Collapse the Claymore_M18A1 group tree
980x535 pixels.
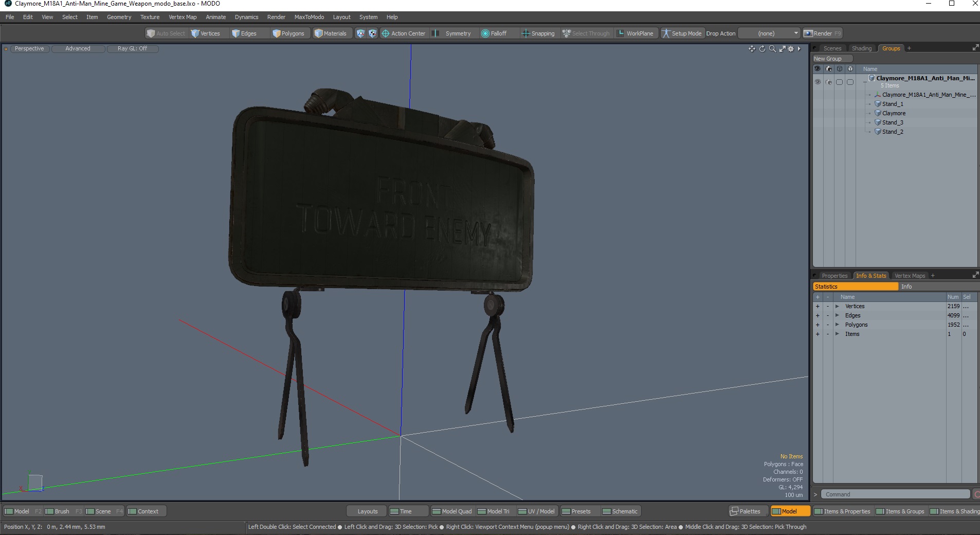(864, 82)
